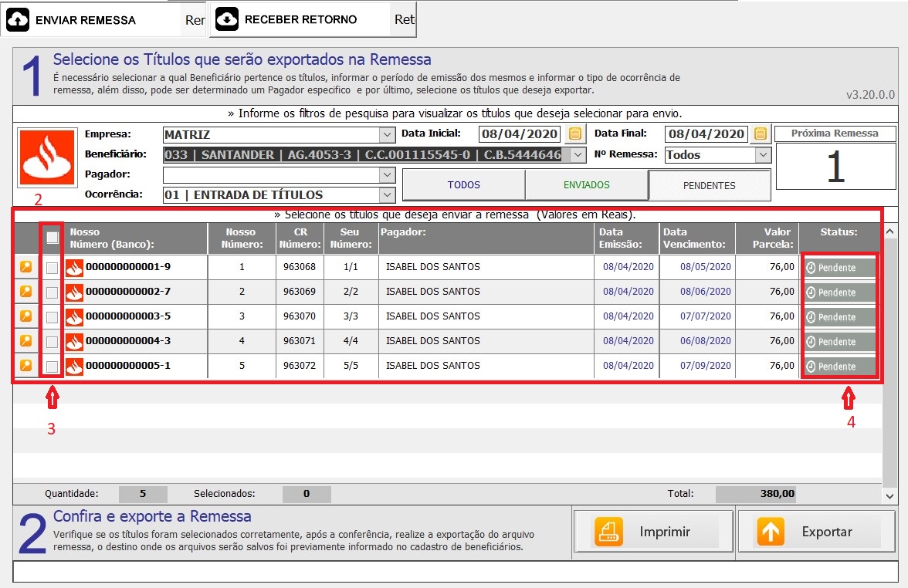Click the magnifier icon for title 000000000005-1
The width and height of the screenshot is (908, 588).
[x=25, y=366]
